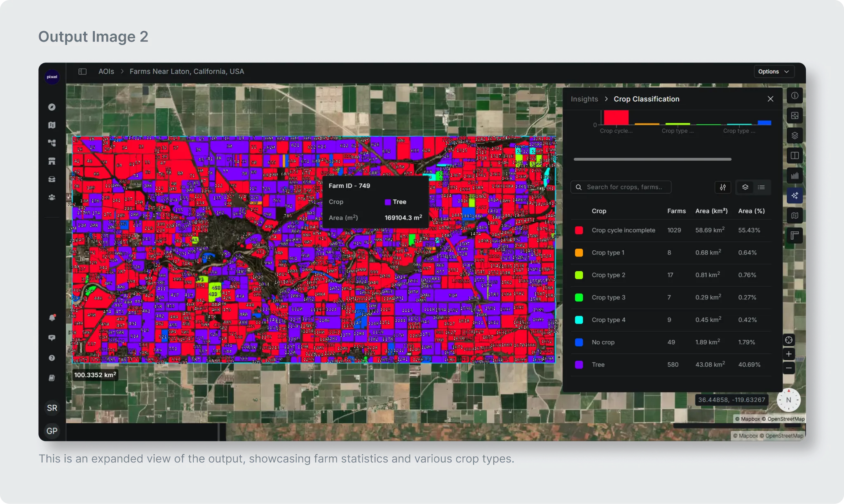Viewport: 844px width, 504px height.
Task: Go back to Insights breadcrumb
Action: pos(584,99)
